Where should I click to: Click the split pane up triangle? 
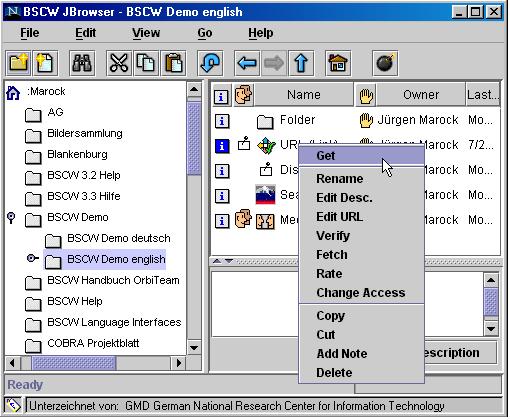click(x=217, y=261)
